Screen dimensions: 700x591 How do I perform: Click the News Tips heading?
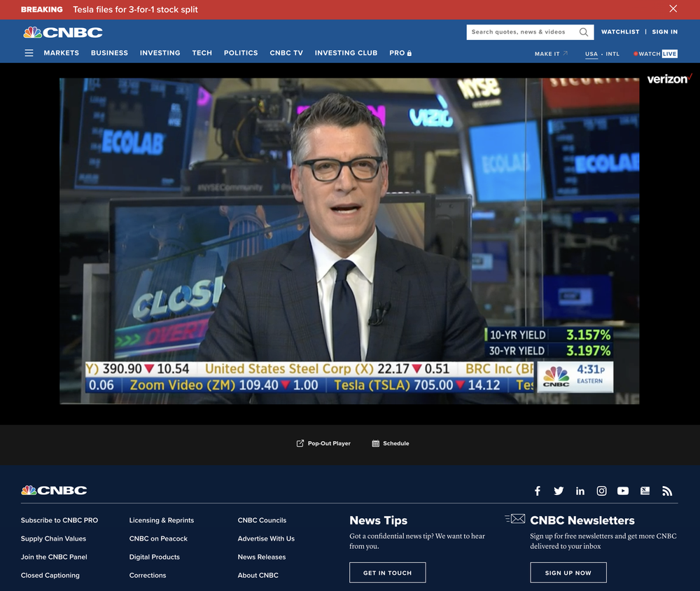click(x=379, y=520)
